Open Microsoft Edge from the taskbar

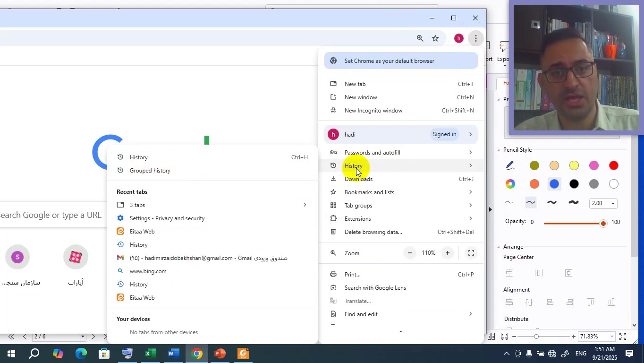pyautogui.click(x=81, y=354)
